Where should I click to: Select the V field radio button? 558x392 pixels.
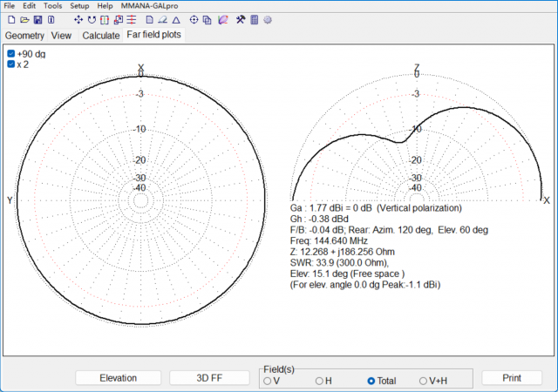268,381
